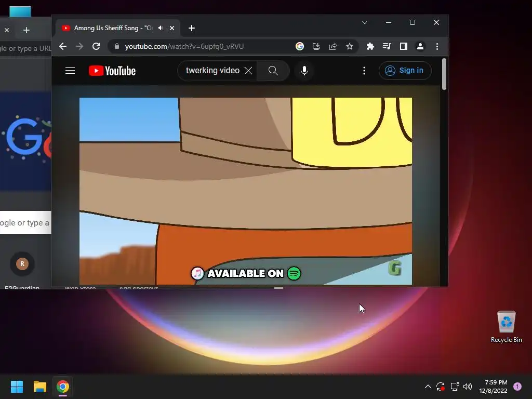
Task: Show hidden system tray icons
Action: (428, 387)
